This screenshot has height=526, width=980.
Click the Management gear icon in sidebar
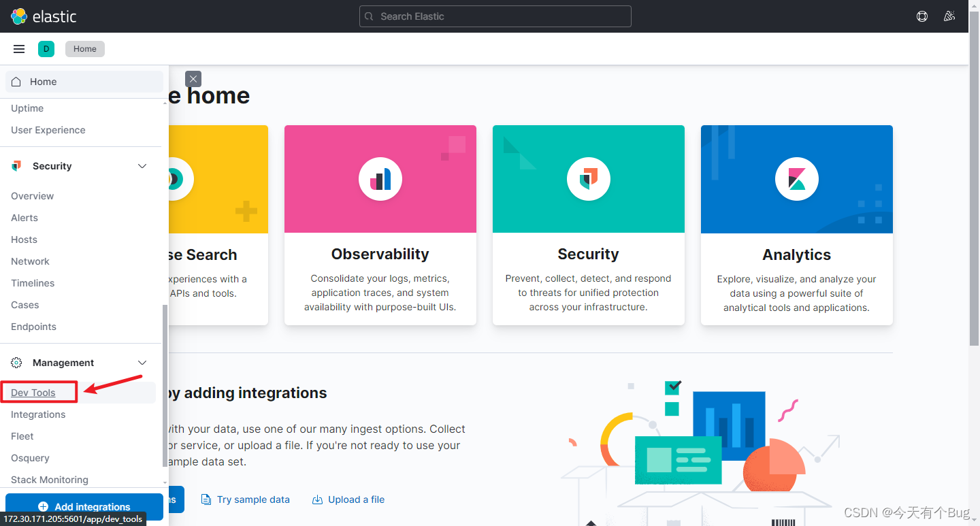click(x=16, y=362)
